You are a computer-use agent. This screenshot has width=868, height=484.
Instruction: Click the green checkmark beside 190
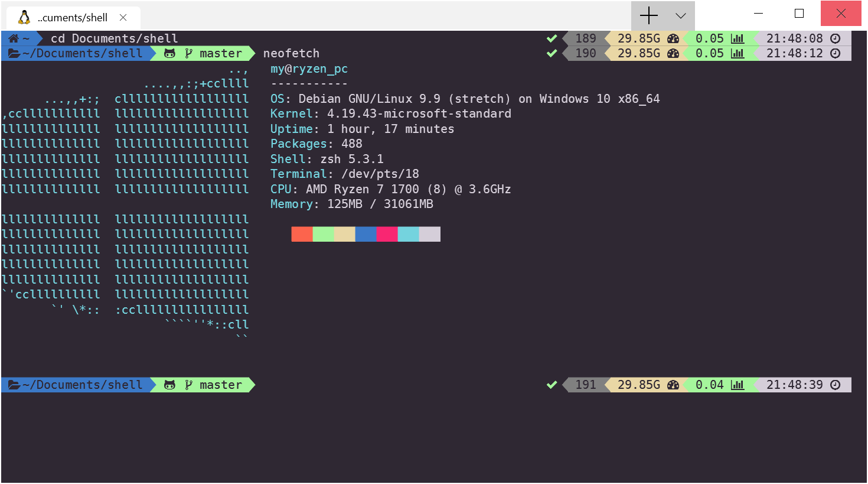(x=552, y=53)
